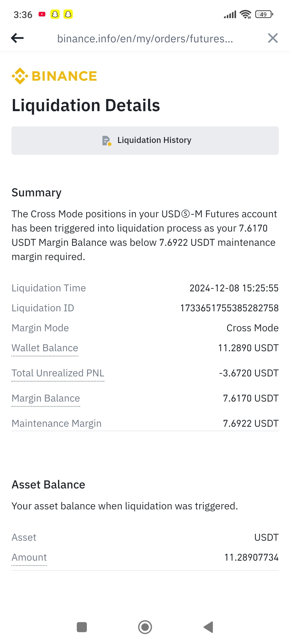Tap the battery indicator in status bar

264,14
